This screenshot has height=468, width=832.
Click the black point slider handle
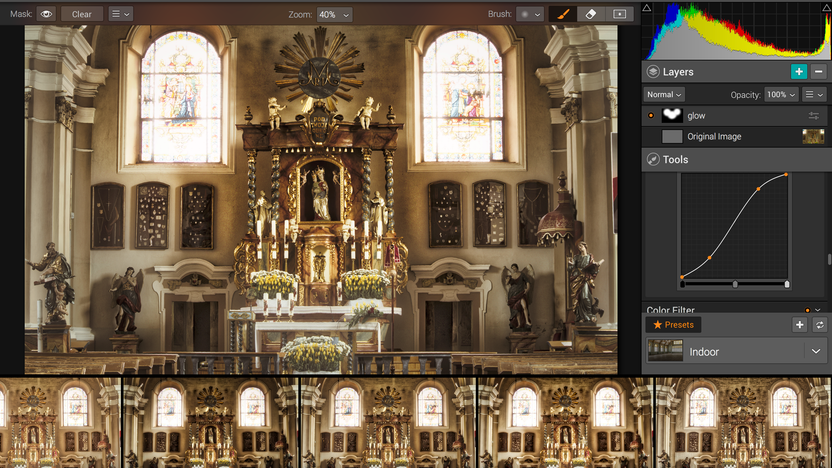point(682,284)
